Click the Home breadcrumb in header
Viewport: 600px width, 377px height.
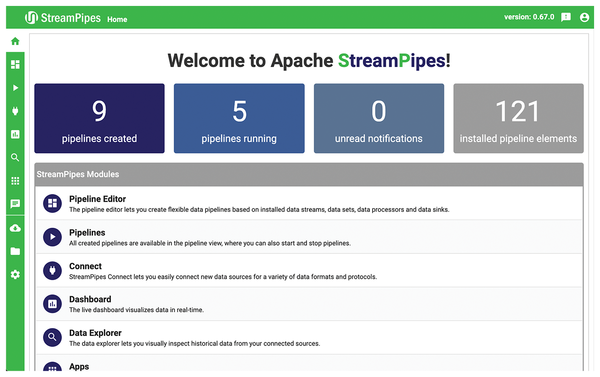[117, 19]
